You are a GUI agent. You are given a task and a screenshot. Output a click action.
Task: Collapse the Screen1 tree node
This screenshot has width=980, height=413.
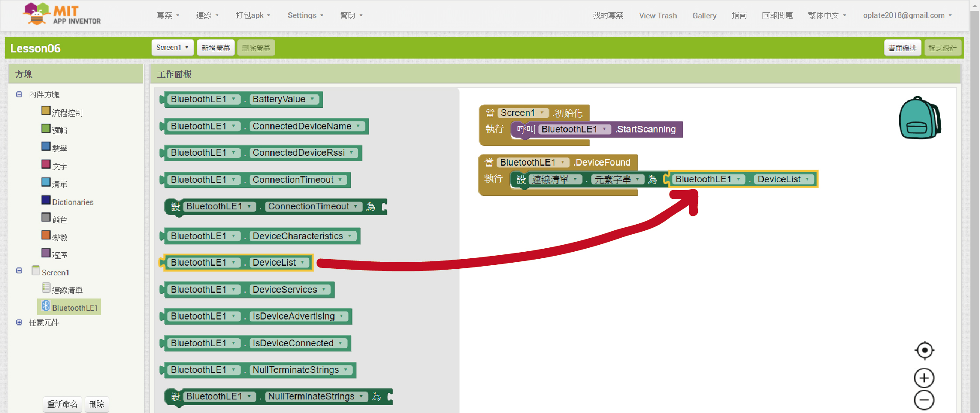tap(19, 271)
